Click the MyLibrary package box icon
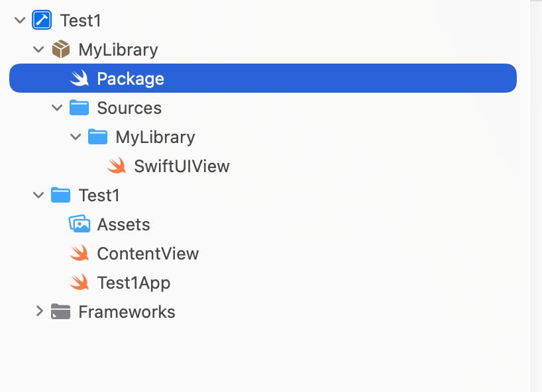This screenshot has width=542, height=392. [60, 50]
